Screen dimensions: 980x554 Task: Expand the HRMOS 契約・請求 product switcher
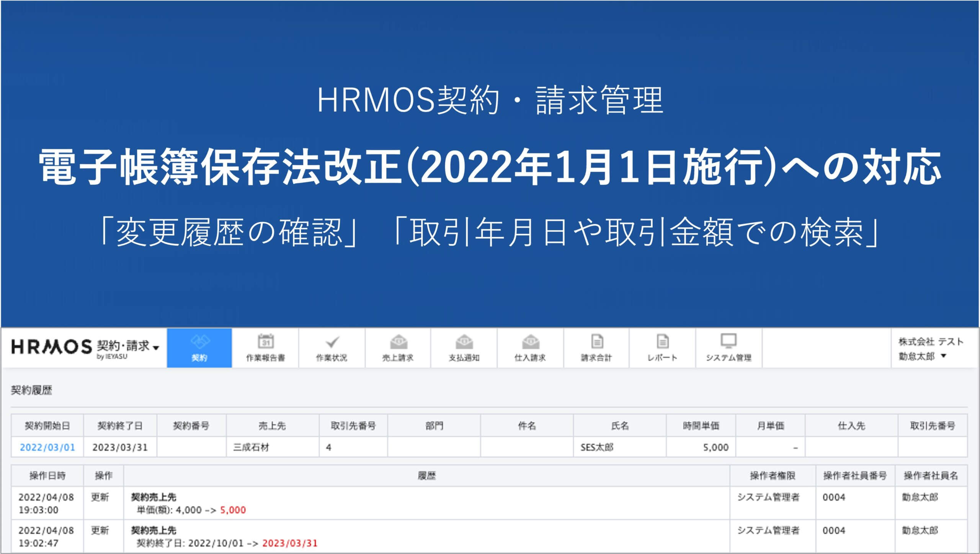[x=155, y=348]
